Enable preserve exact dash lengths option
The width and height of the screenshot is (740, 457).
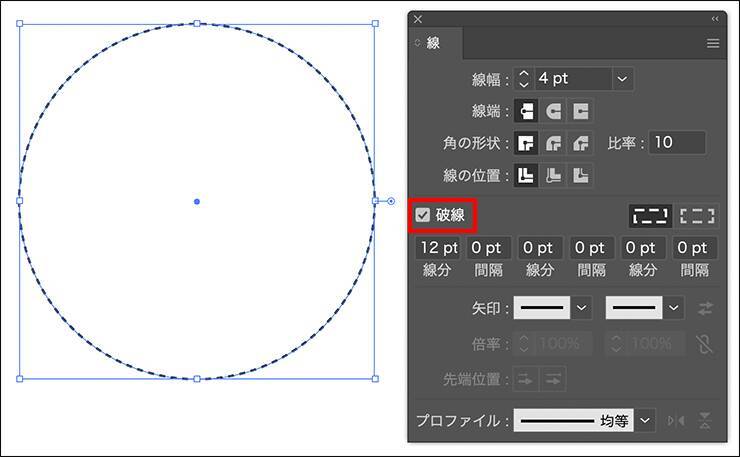(650, 215)
